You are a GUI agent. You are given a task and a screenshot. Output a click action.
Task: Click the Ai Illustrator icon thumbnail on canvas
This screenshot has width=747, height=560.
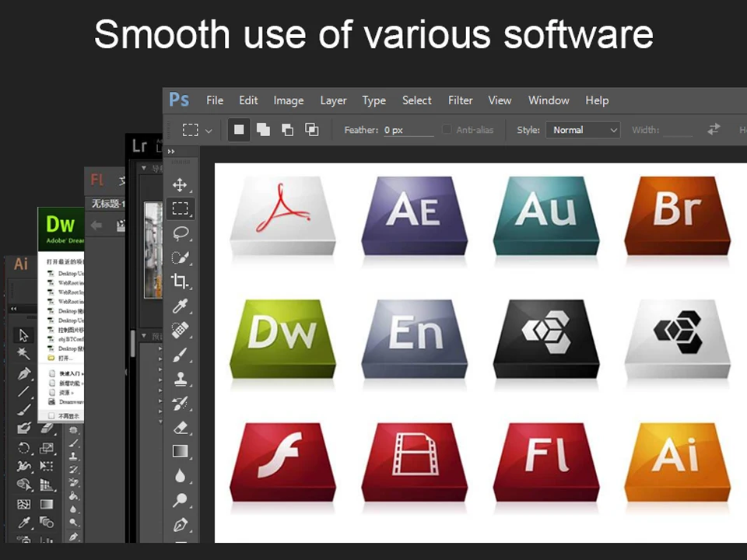pyautogui.click(x=677, y=462)
